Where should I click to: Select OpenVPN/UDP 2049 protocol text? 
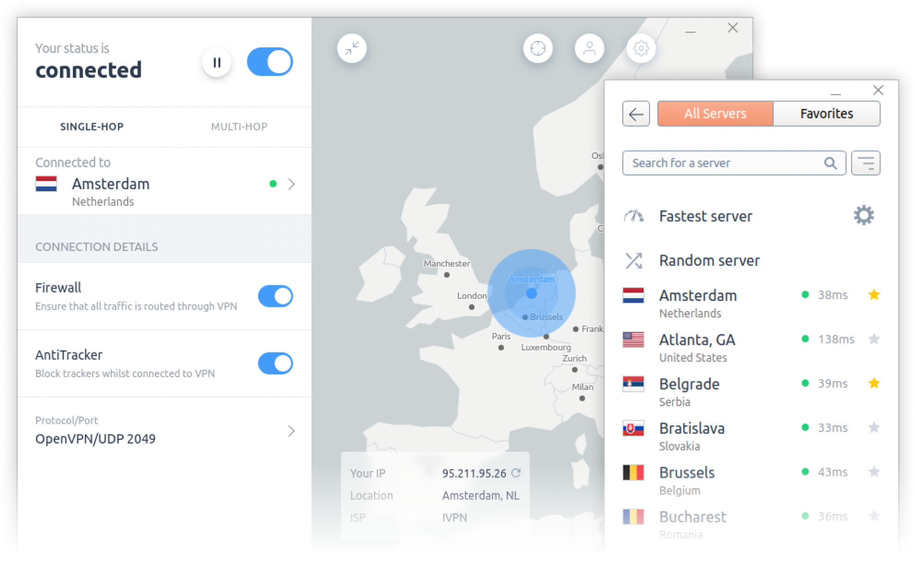pyautogui.click(x=96, y=439)
